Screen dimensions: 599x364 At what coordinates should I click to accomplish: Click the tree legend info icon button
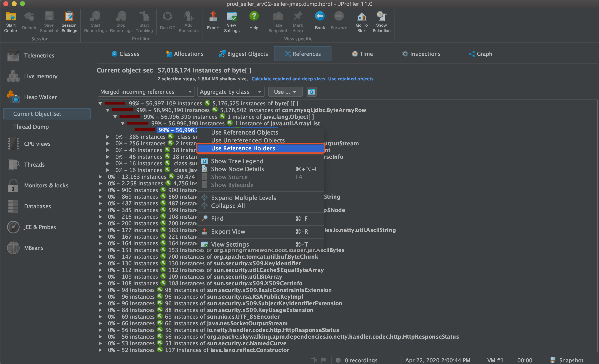tap(311, 92)
